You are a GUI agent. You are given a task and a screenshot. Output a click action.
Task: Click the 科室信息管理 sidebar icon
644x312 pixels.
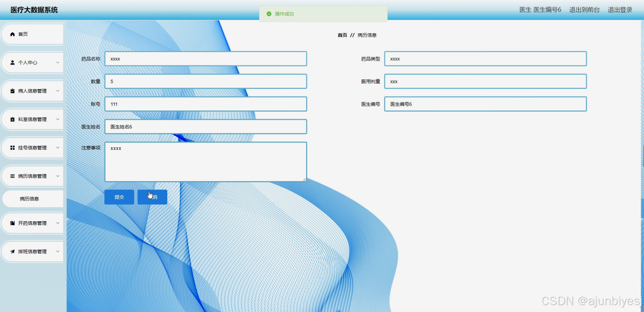click(12, 119)
